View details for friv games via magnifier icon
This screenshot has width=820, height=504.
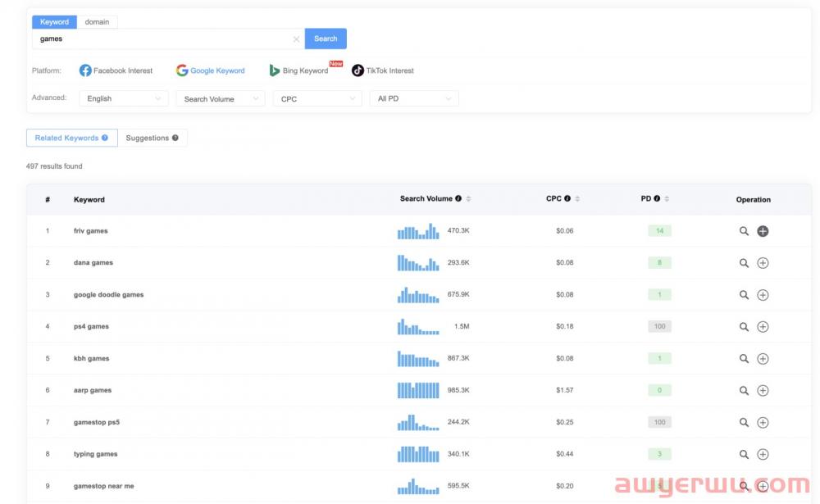pyautogui.click(x=744, y=230)
